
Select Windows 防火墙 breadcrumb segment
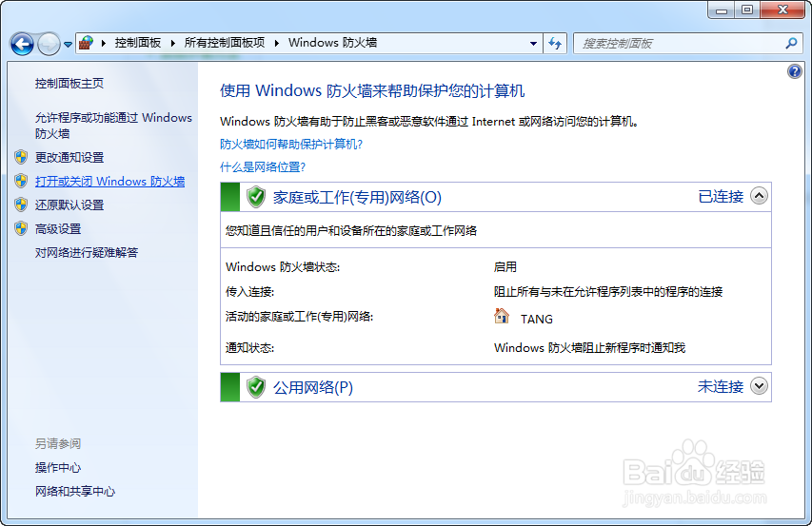pyautogui.click(x=332, y=43)
